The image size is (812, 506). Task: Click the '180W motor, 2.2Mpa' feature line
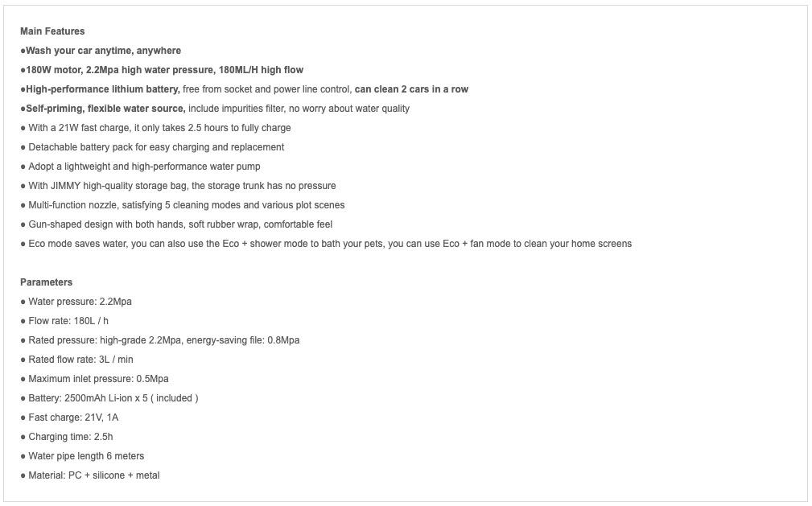[164, 70]
